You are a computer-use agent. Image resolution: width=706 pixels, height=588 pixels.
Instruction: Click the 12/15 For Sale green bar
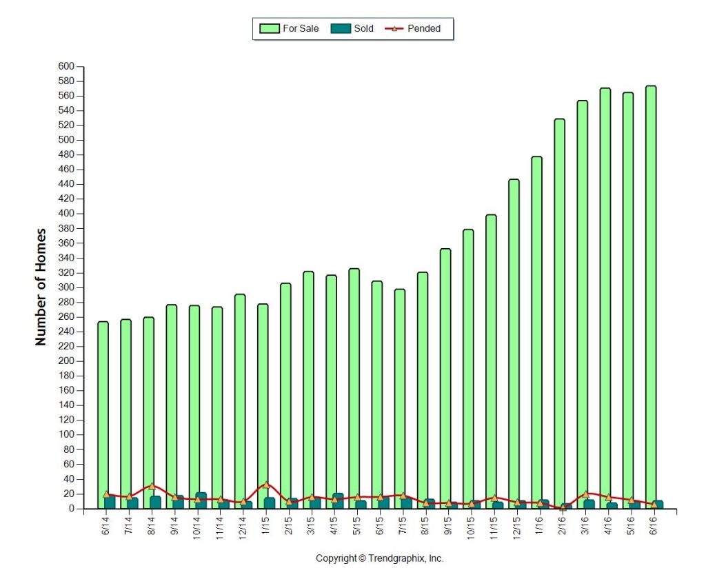pyautogui.click(x=514, y=344)
